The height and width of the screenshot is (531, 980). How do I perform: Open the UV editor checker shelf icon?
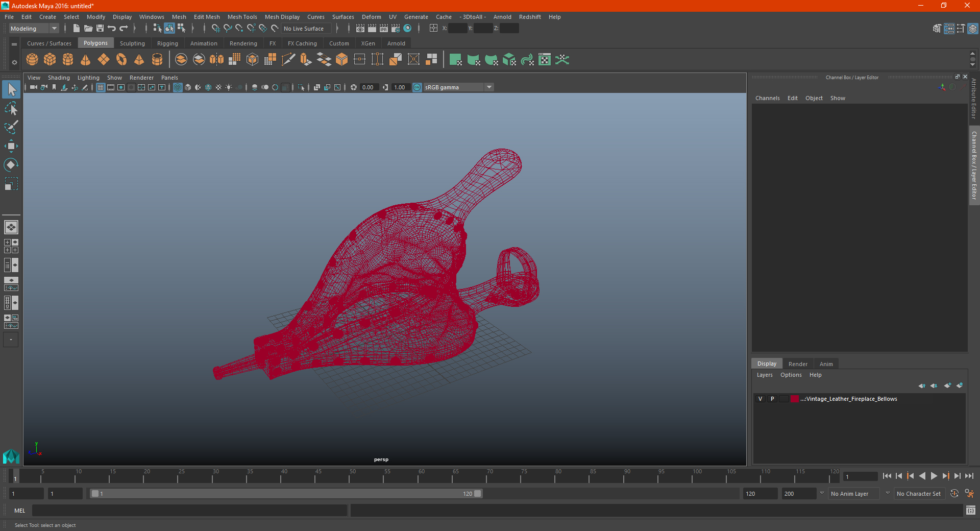click(545, 60)
